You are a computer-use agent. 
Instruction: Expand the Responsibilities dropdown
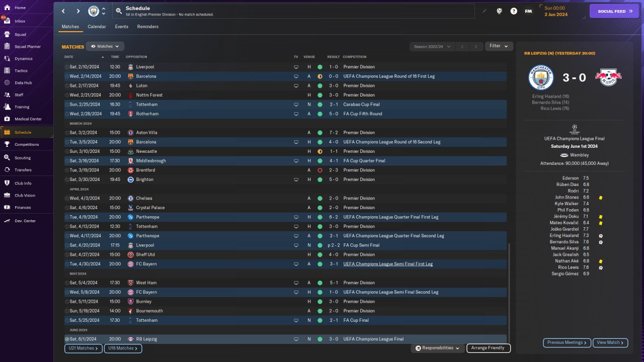[x=437, y=348]
